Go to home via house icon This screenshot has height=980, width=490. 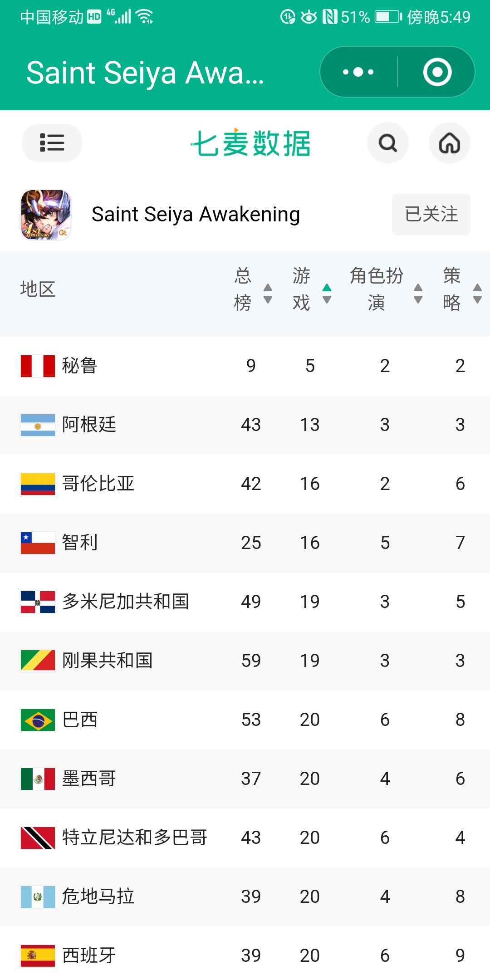click(x=449, y=143)
